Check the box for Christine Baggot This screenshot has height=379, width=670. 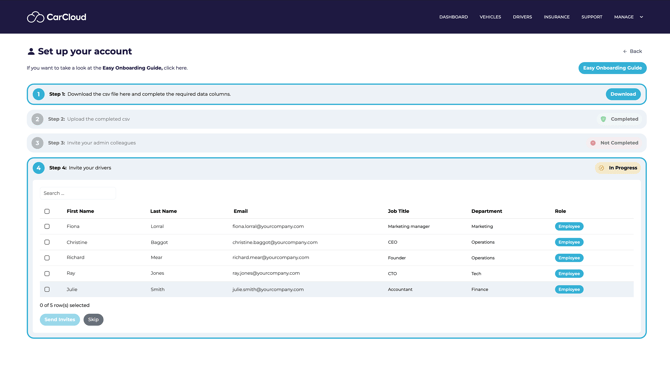[47, 242]
